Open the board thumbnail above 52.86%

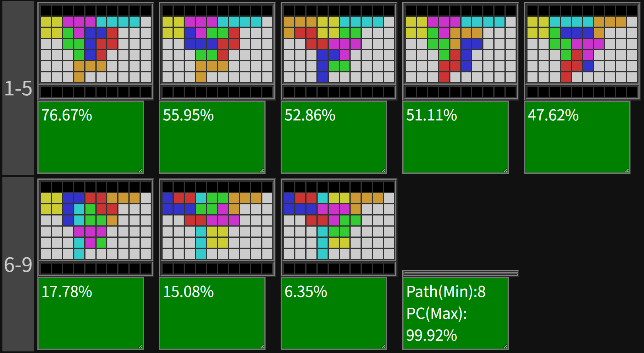(x=339, y=51)
